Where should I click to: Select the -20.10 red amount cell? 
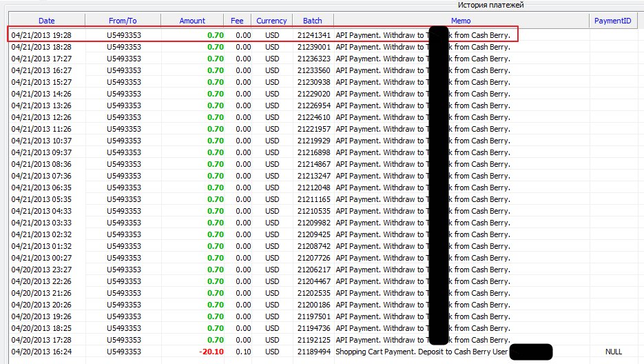209,352
